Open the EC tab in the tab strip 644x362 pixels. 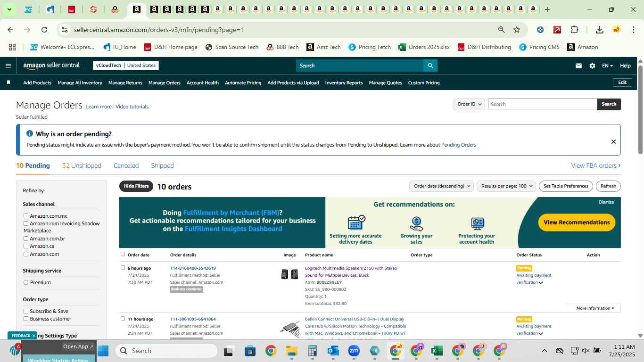click(28, 9)
